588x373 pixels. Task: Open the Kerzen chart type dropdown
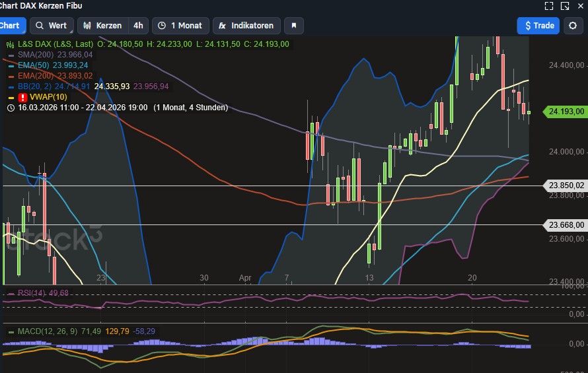click(x=102, y=26)
